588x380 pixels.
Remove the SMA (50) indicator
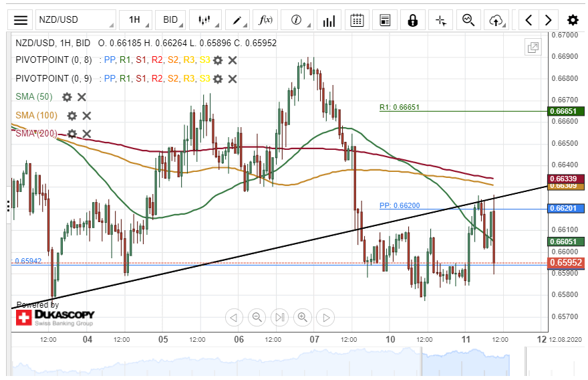(x=82, y=97)
